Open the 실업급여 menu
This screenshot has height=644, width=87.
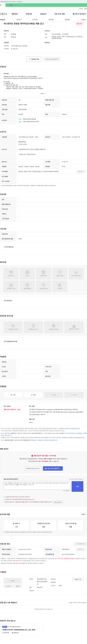coord(43,14)
